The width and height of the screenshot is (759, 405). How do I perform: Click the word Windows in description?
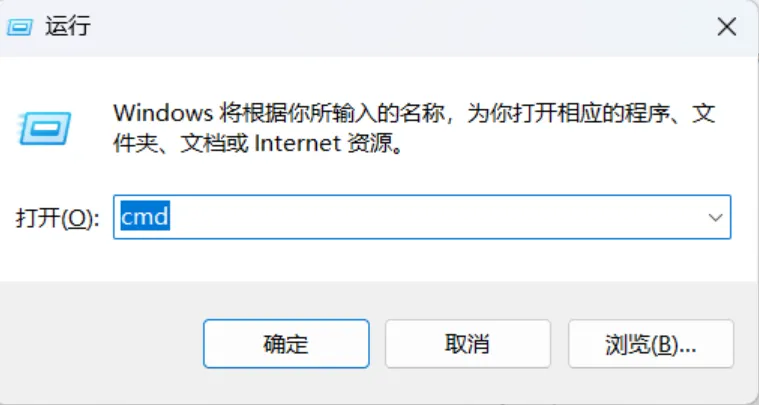pos(154,113)
